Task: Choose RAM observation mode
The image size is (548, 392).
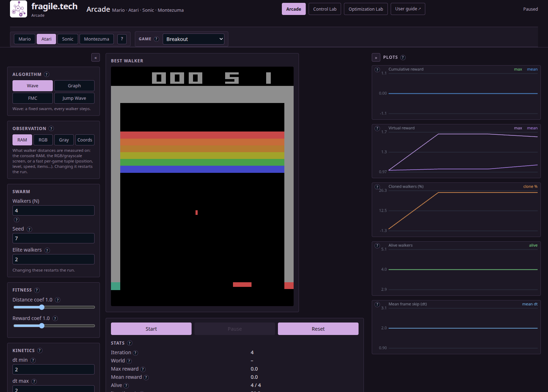Action: pyautogui.click(x=22, y=140)
